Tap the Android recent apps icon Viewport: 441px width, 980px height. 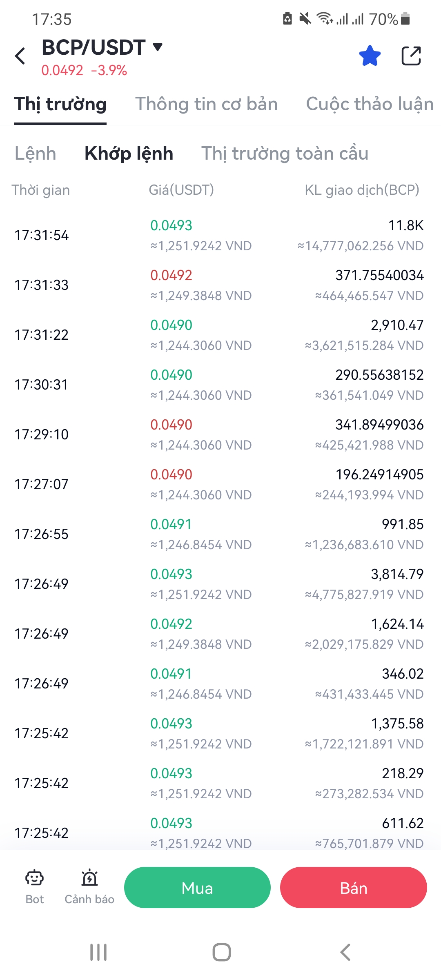point(98,952)
